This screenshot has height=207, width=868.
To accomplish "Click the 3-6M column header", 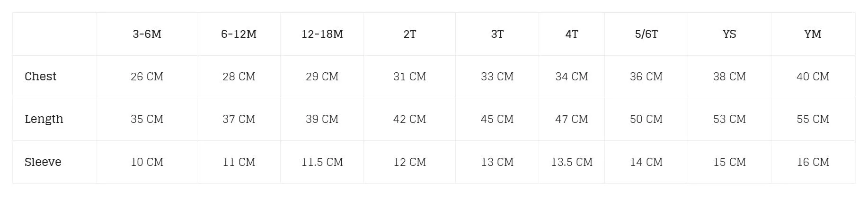I will pos(147,34).
